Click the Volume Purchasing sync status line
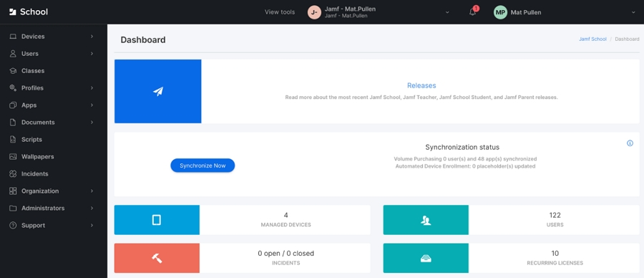The height and width of the screenshot is (278, 644). coord(465,159)
